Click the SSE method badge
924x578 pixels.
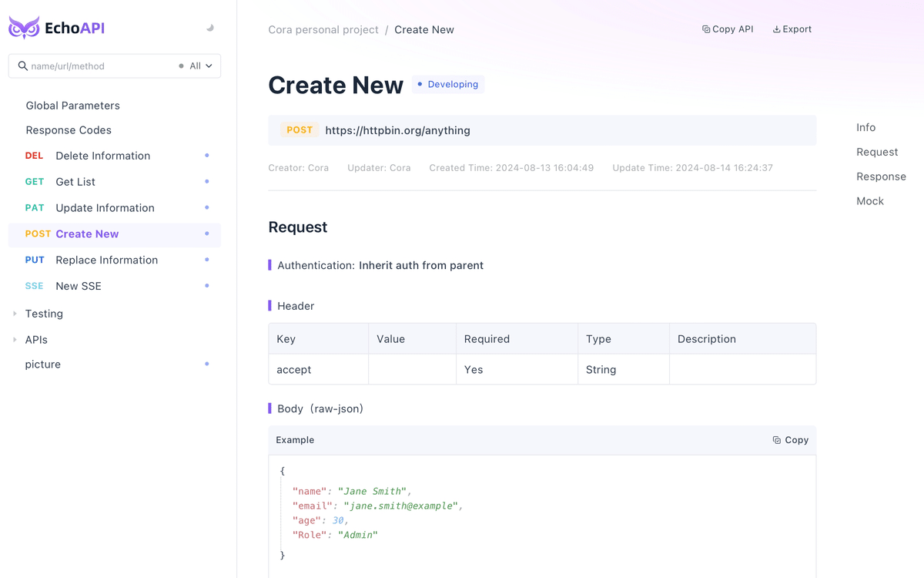[34, 286]
